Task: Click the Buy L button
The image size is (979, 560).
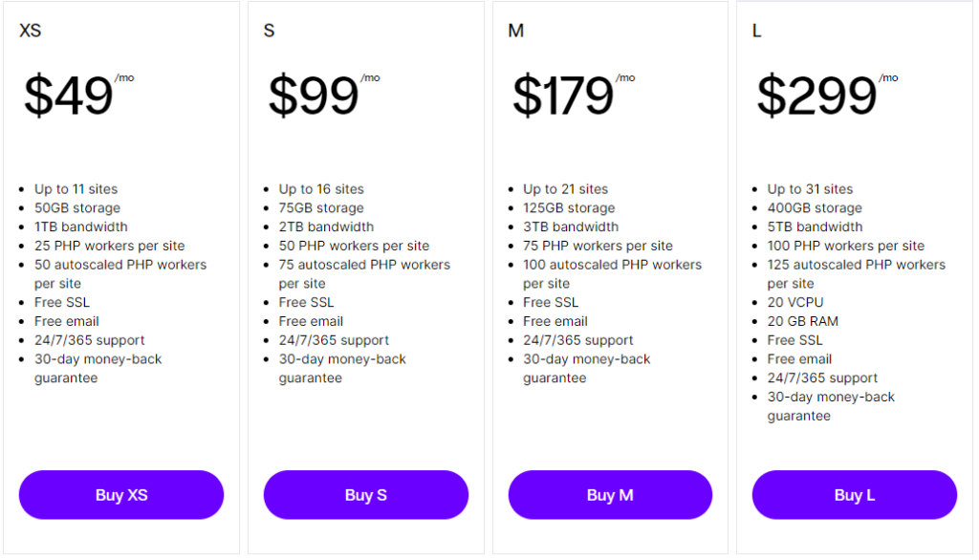Action: tap(854, 494)
